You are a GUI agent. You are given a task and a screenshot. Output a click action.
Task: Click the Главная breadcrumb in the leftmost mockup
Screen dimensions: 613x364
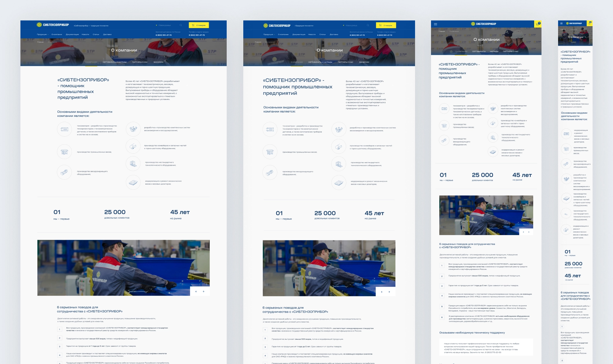point(40,42)
